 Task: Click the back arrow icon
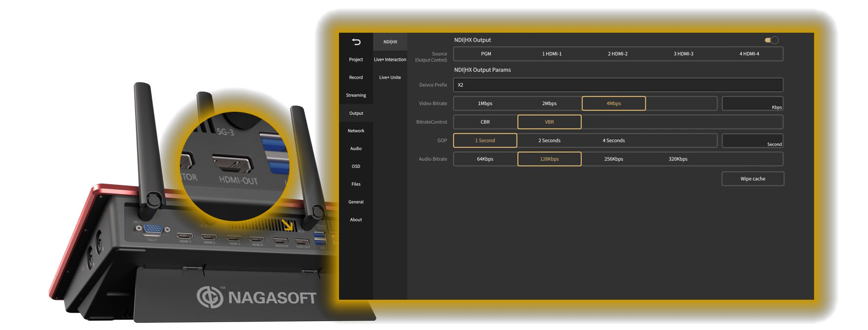point(356,41)
